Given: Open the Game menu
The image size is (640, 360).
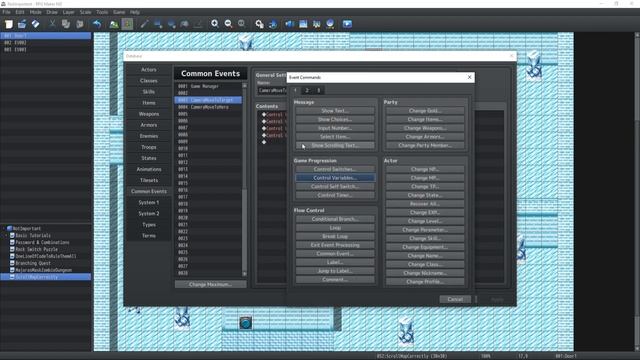Looking at the screenshot, I should tap(119, 12).
